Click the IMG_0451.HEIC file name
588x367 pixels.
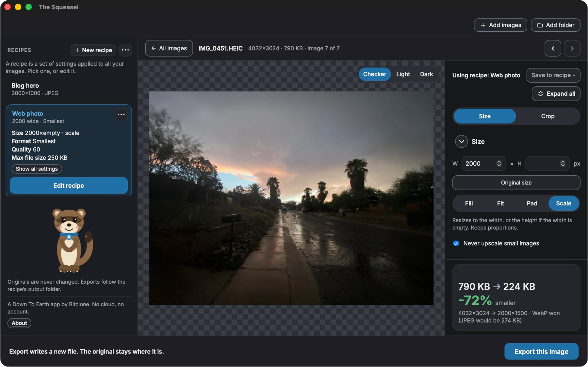tap(220, 48)
